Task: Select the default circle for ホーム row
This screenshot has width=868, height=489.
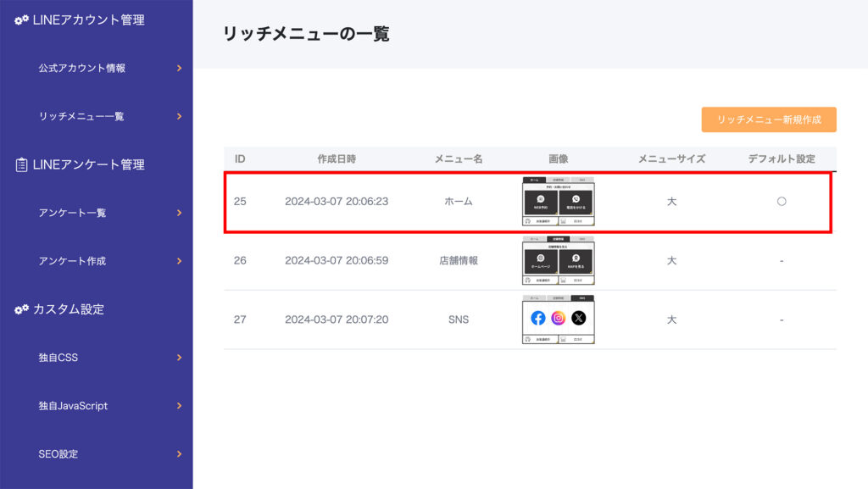Action: pos(782,202)
